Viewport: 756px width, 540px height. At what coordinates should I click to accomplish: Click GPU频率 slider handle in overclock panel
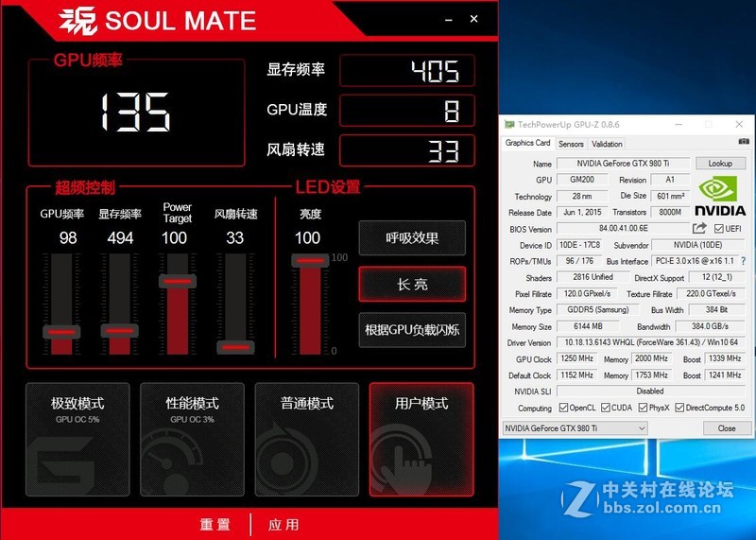click(x=61, y=332)
